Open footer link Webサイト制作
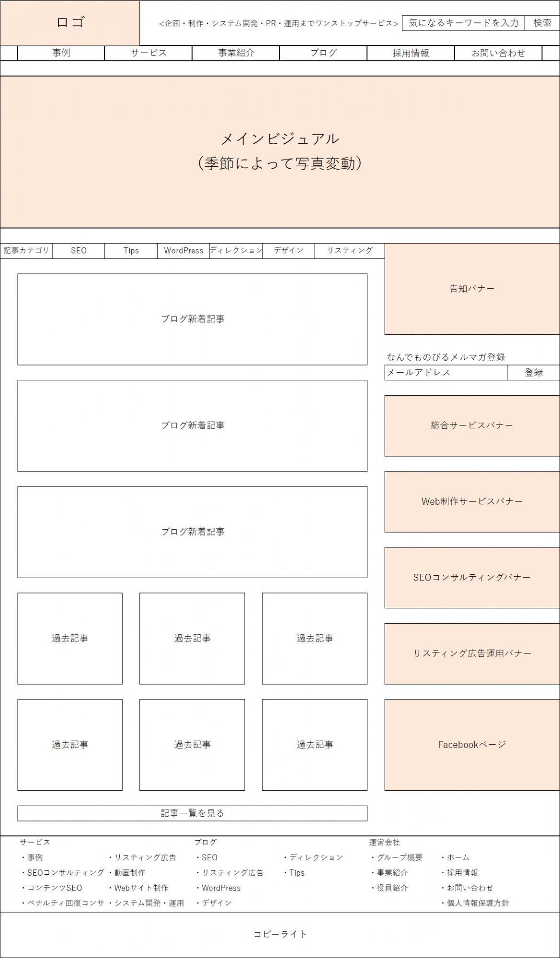560x958 pixels. point(138,888)
